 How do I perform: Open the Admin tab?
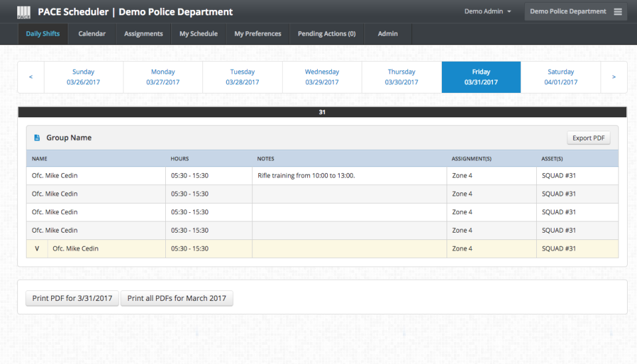coord(388,34)
